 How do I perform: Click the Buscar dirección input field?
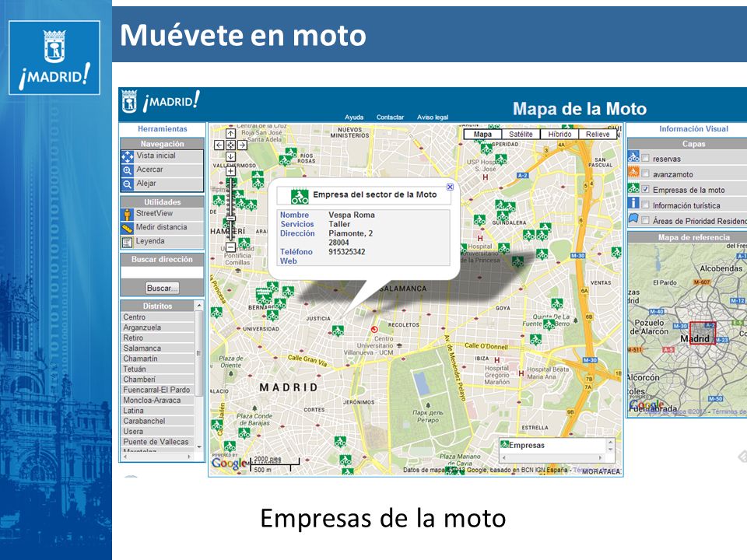(x=162, y=272)
